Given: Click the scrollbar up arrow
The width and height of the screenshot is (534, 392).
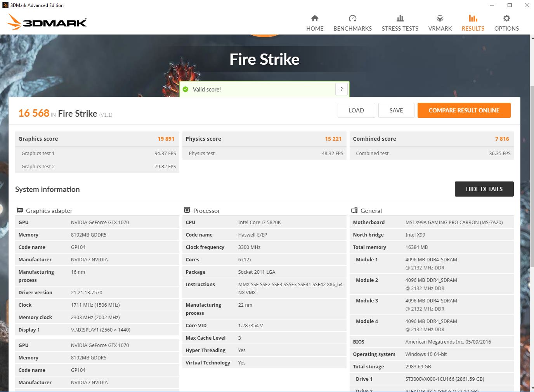Looking at the screenshot, I should tap(532, 38).
